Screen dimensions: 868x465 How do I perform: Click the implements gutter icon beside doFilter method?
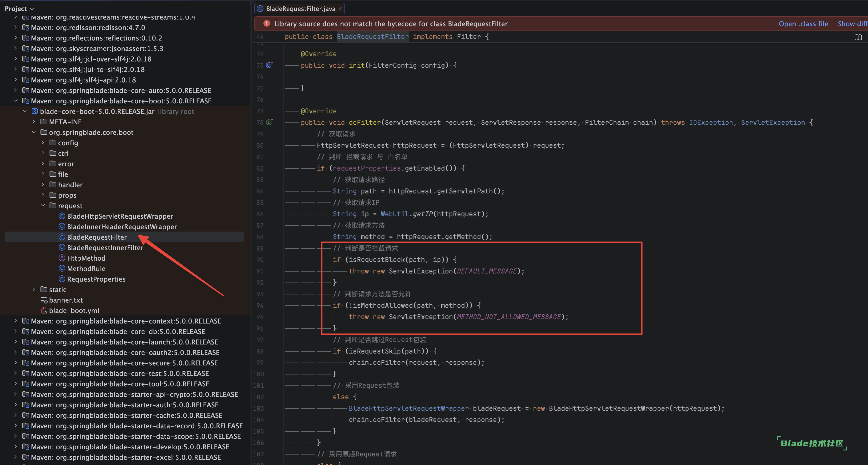click(x=269, y=122)
